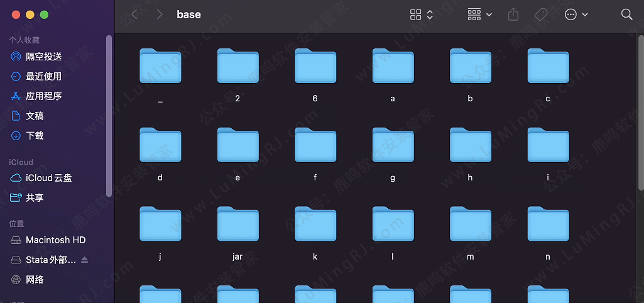The height and width of the screenshot is (303, 644).
Task: Open the Finder search magnifier
Action: point(626,14)
